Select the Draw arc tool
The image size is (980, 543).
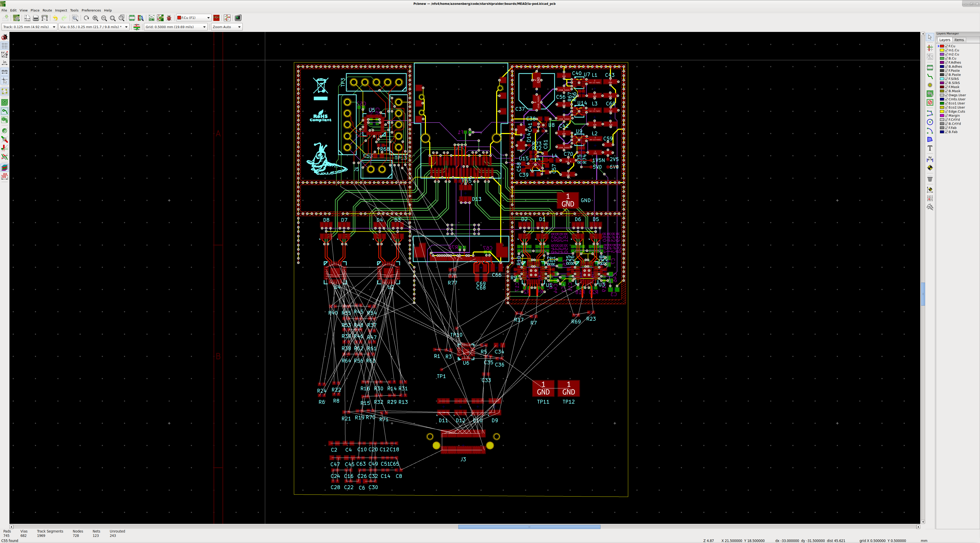click(930, 131)
